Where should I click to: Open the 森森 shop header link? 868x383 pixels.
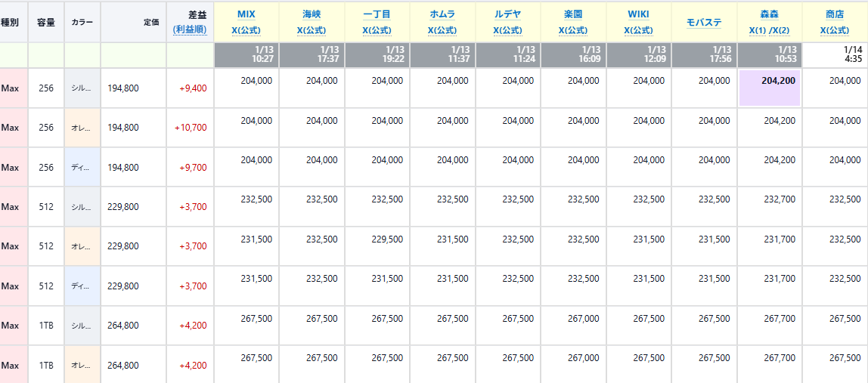[769, 14]
